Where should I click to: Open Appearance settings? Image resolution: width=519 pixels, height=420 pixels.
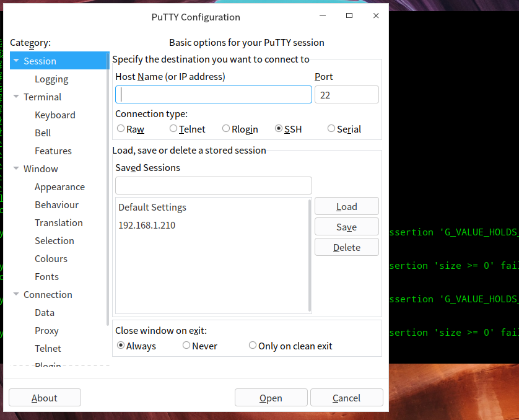[60, 187]
